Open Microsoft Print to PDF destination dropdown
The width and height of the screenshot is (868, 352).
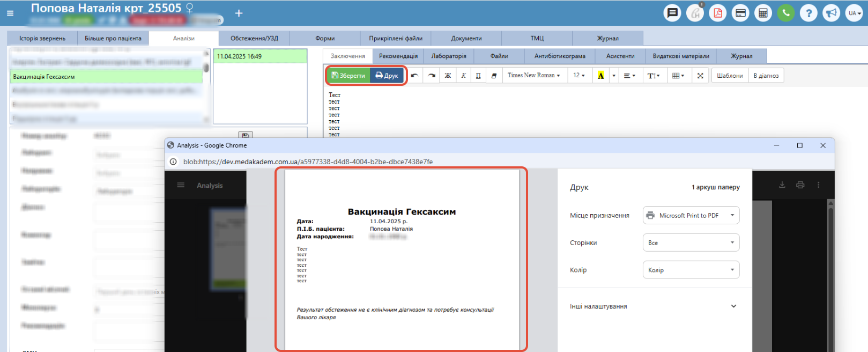point(691,215)
